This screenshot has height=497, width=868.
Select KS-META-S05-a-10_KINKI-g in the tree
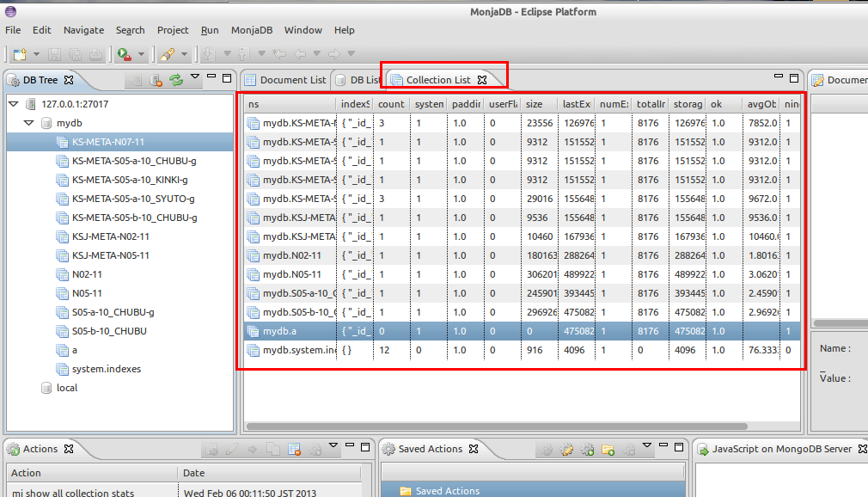[130, 180]
